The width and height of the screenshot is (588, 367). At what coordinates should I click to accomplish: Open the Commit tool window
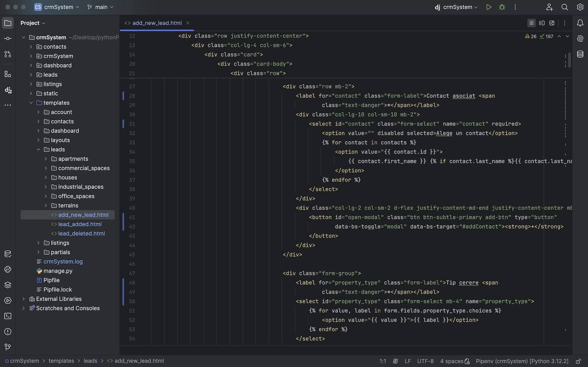pyautogui.click(x=8, y=39)
